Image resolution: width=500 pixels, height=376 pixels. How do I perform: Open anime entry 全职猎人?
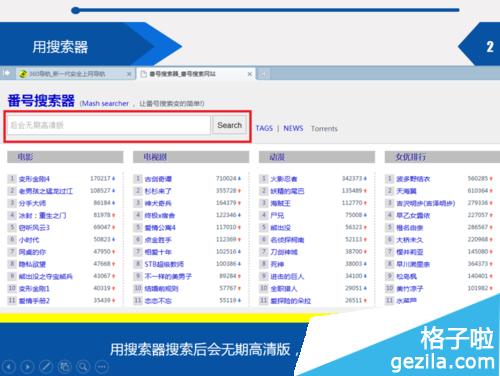[284, 289]
